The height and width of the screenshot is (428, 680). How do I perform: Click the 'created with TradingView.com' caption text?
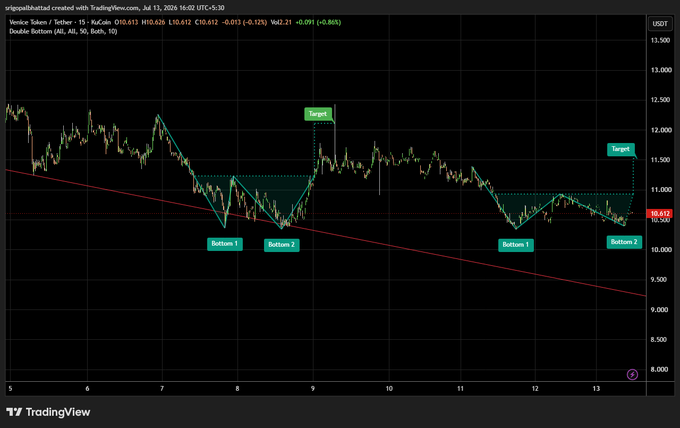pos(95,8)
